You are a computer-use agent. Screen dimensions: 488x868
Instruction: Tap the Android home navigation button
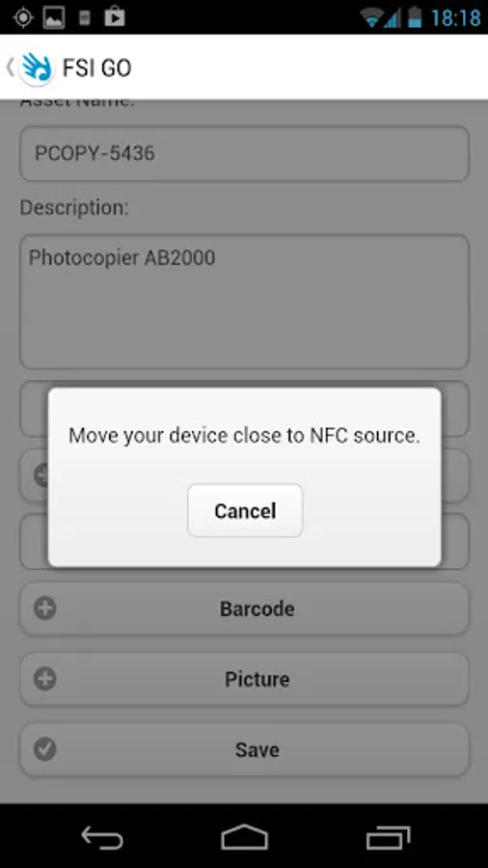pyautogui.click(x=244, y=836)
